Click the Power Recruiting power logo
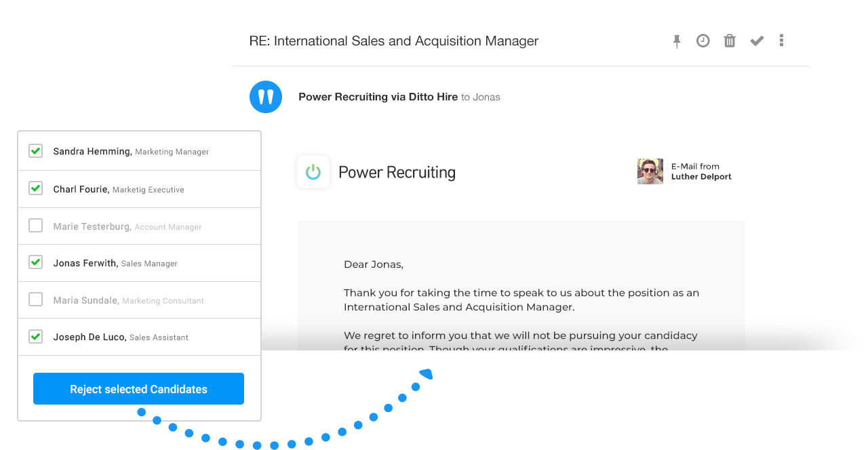This screenshot has height=450, width=868. coord(313,172)
